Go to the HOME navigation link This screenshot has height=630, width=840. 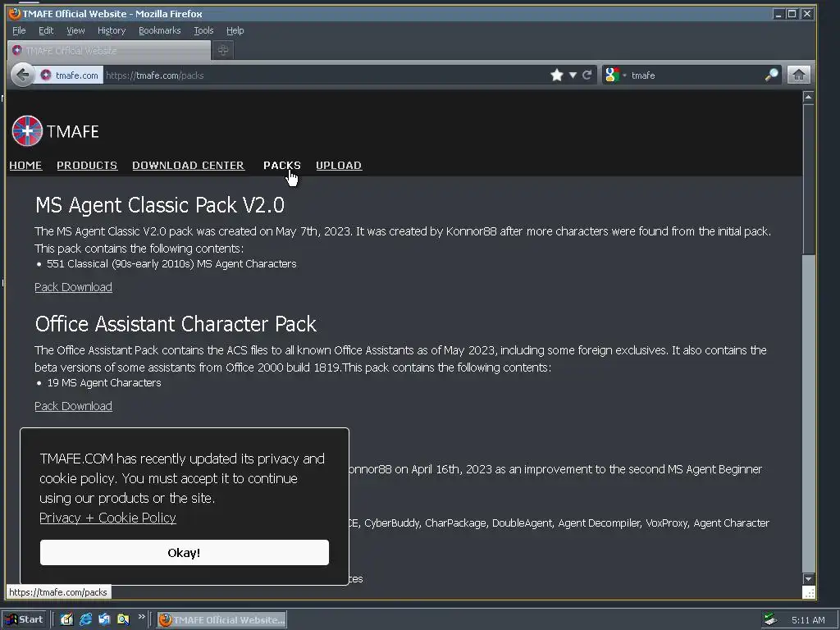pyautogui.click(x=25, y=165)
